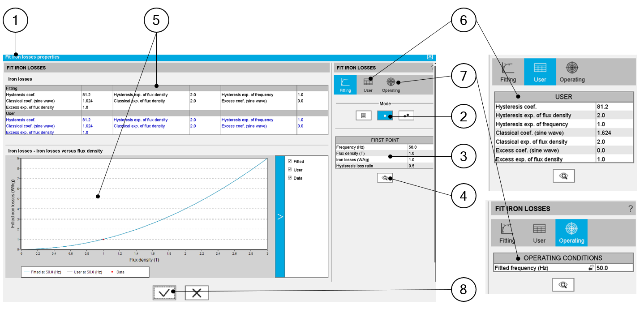The width and height of the screenshot is (644, 309).
Task: Select the single-point mode icon under Mode
Action: point(385,116)
